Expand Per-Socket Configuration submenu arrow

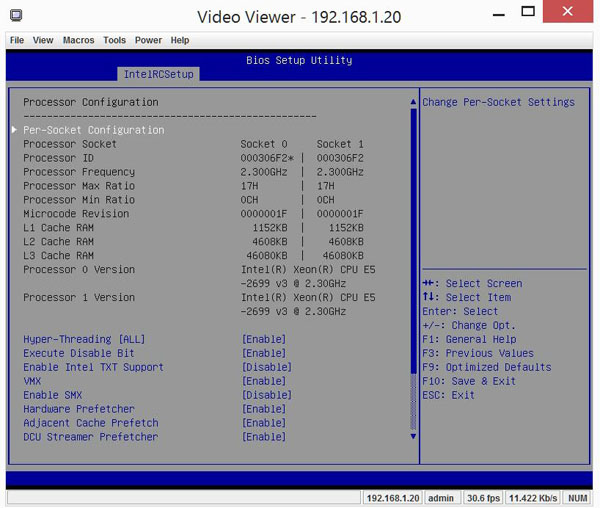pyautogui.click(x=14, y=130)
